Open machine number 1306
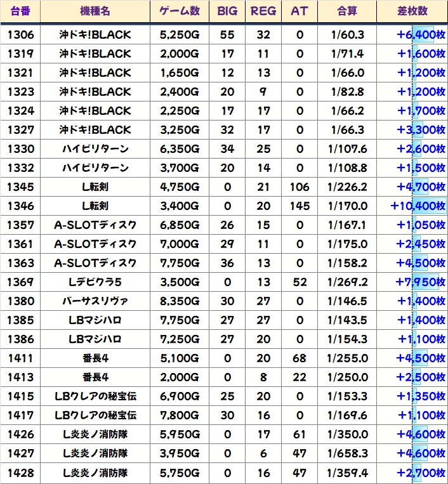 pos(21,34)
